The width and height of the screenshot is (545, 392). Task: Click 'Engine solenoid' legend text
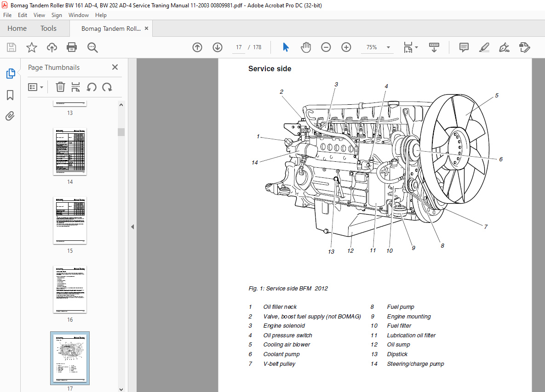pos(284,326)
